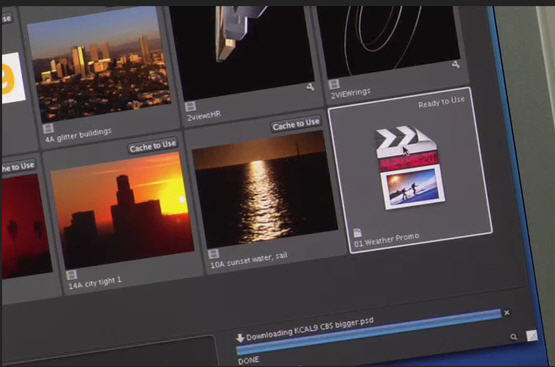Click the '10A sunset water, sail' label
The image size is (555, 367).
pos(249,261)
